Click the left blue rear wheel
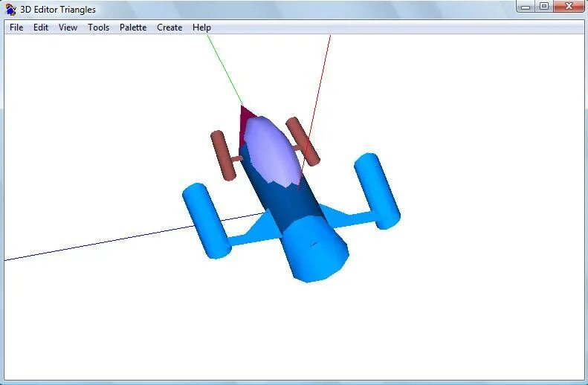 point(206,221)
